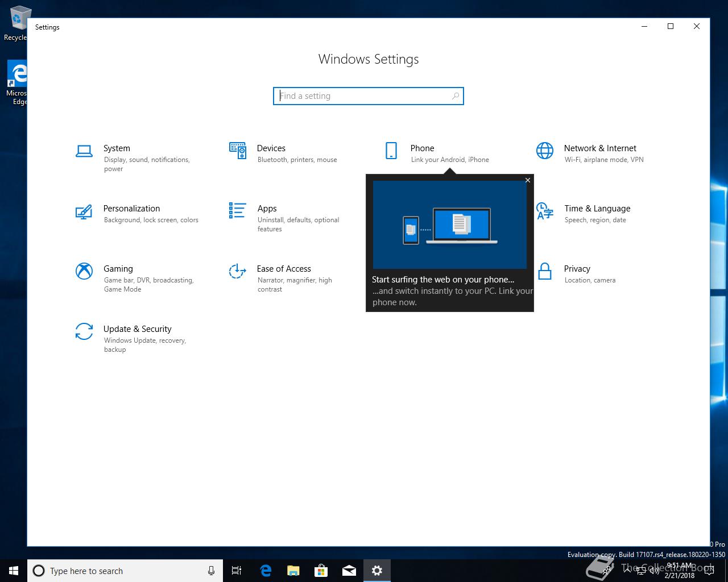Open Gaming Xbox icon
Image resolution: width=728 pixels, height=582 pixels.
pos(84,271)
